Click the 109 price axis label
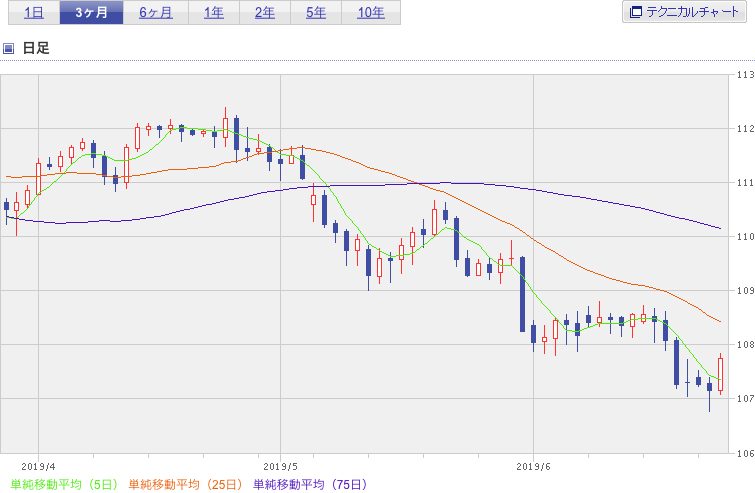 click(745, 290)
